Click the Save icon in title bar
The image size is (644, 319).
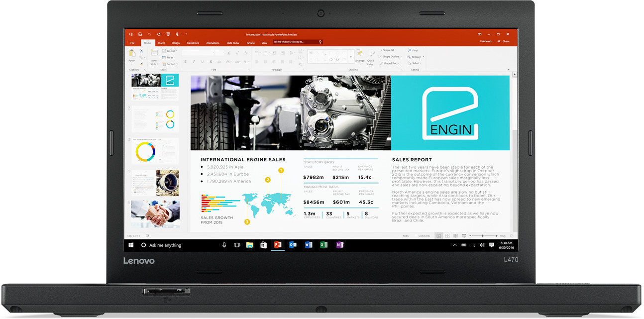point(140,34)
